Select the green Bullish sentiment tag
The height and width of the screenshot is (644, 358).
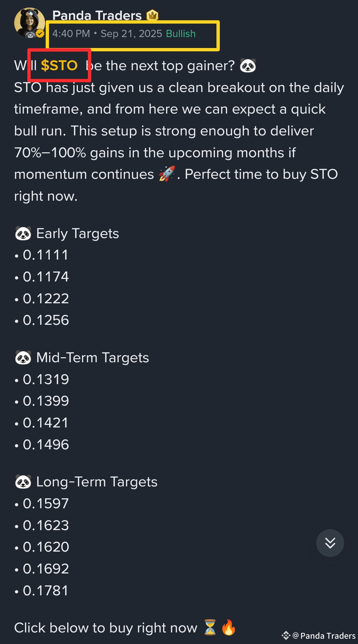pyautogui.click(x=181, y=34)
